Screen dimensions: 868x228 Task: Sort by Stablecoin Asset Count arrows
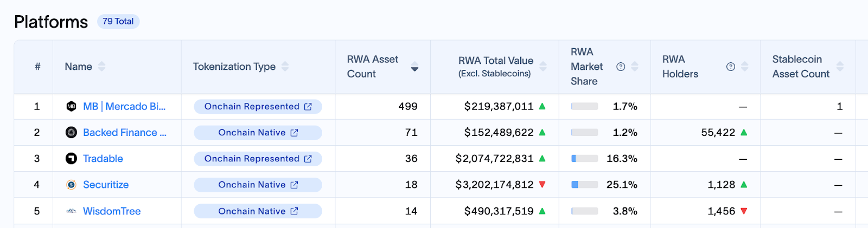pos(840,67)
